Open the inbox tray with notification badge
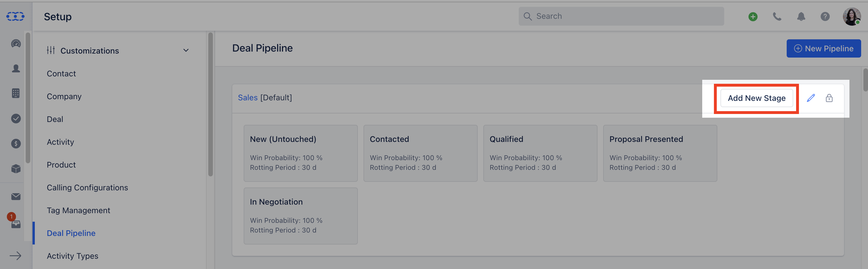This screenshot has height=269, width=868. coord(15,224)
